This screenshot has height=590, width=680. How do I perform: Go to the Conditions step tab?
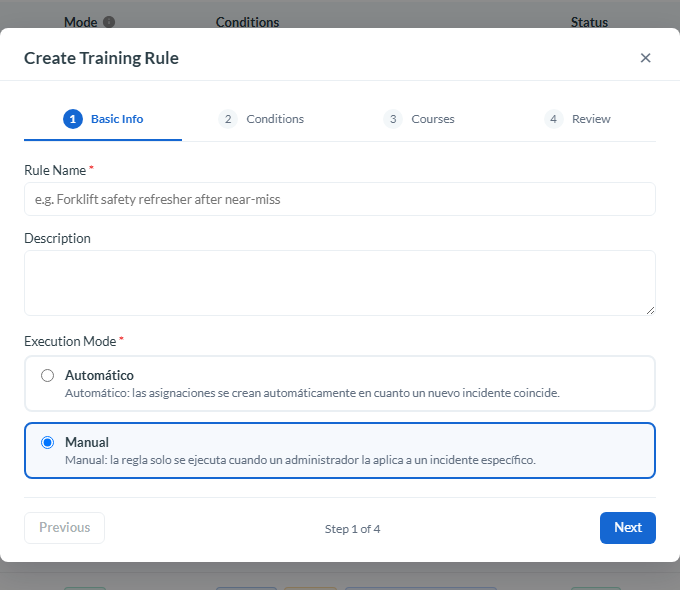261,119
